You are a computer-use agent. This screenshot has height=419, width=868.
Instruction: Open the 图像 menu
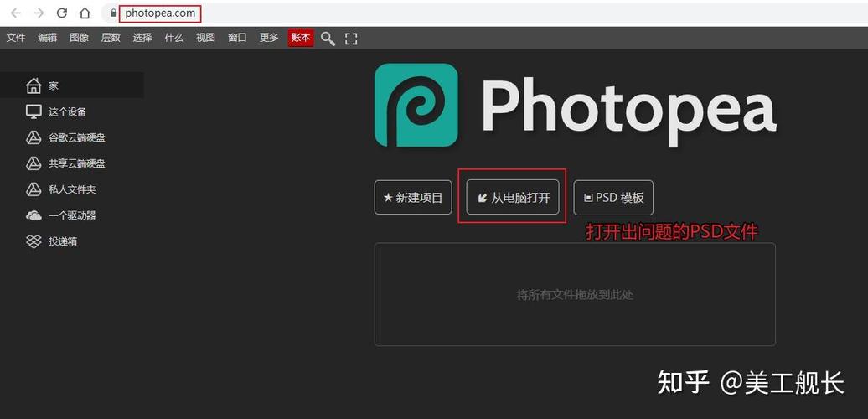coord(79,38)
